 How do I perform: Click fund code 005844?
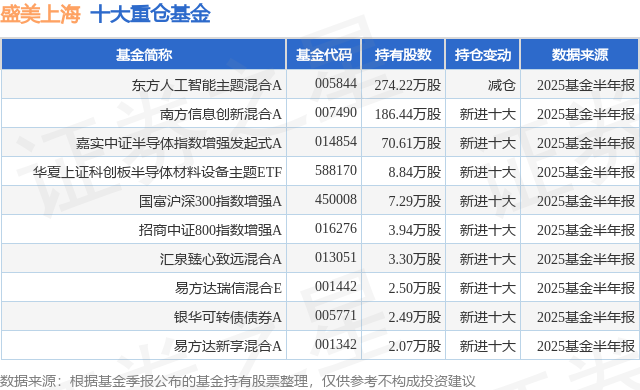click(x=336, y=84)
